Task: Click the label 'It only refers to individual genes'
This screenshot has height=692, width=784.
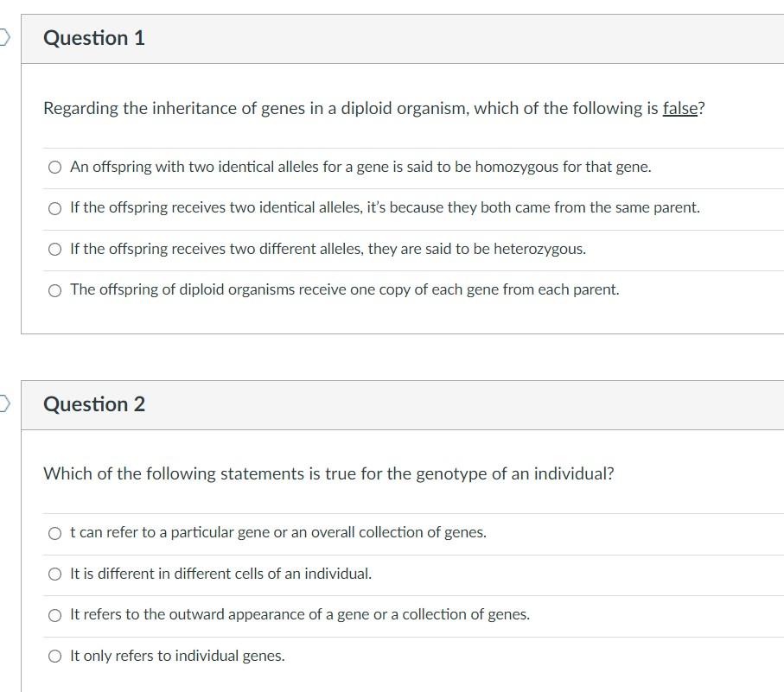Action: (x=177, y=656)
